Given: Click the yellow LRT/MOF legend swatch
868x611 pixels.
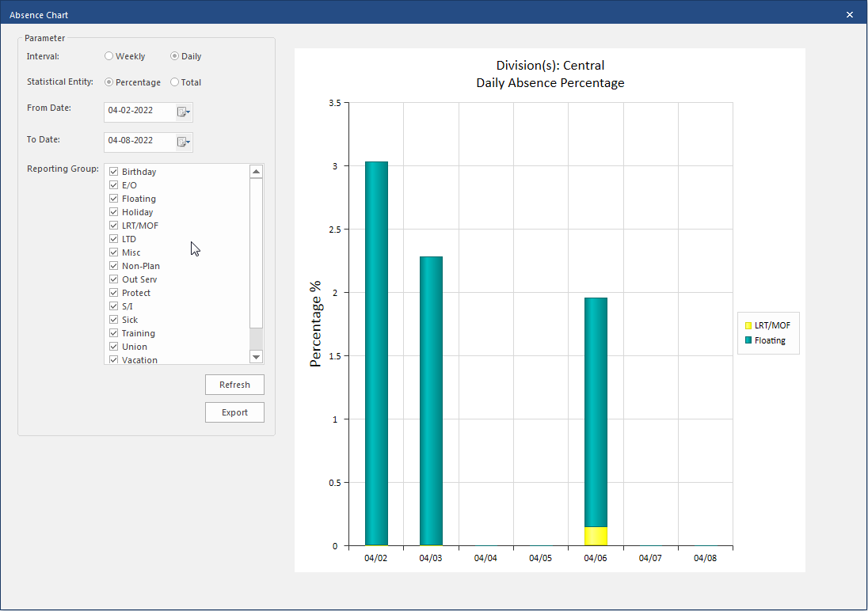Looking at the screenshot, I should point(748,325).
